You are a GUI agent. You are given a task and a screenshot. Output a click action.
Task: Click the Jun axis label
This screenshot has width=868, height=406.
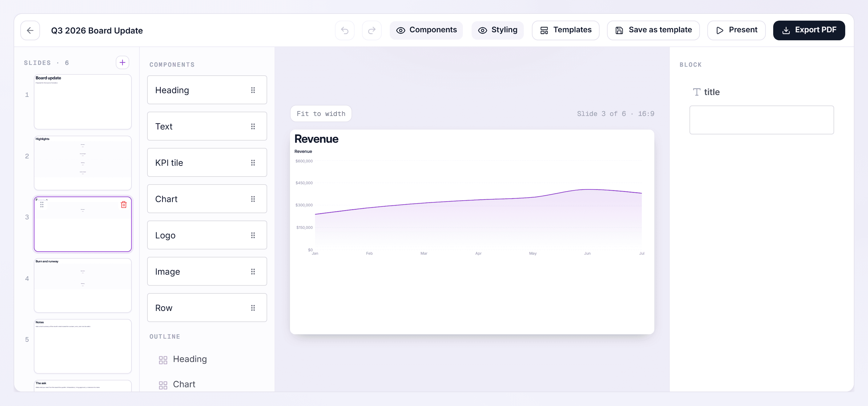pos(587,253)
